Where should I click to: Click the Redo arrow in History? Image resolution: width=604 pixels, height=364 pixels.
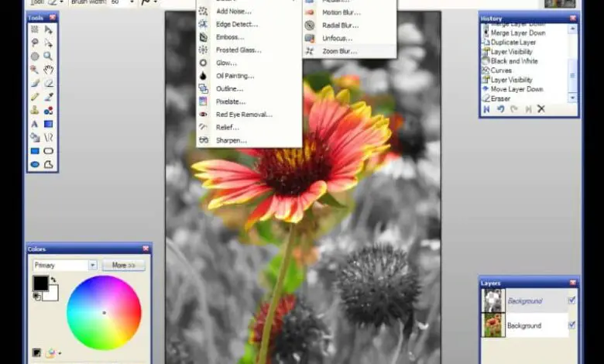pos(514,109)
